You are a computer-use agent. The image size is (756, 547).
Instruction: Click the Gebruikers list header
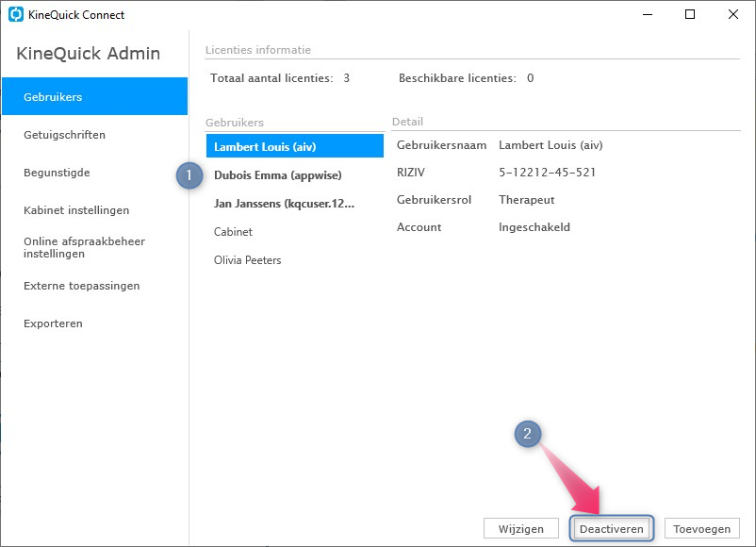coord(235,123)
